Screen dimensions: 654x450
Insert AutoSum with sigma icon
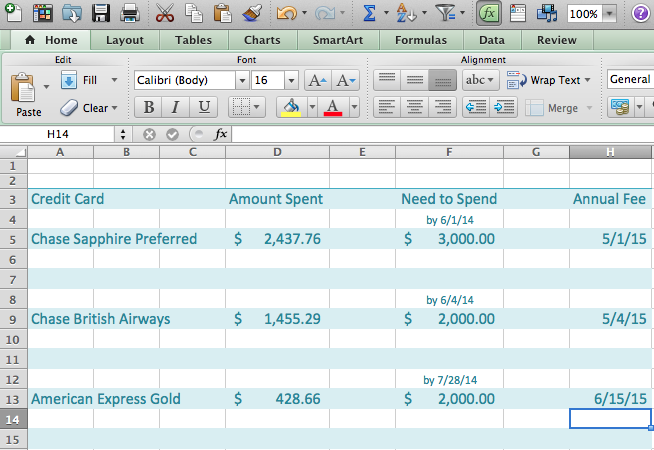point(369,13)
